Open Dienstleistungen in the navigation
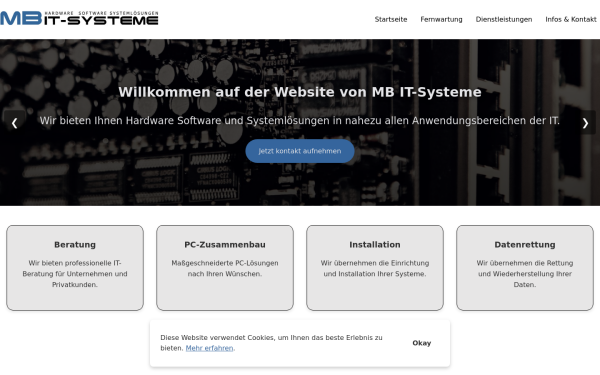 (504, 19)
